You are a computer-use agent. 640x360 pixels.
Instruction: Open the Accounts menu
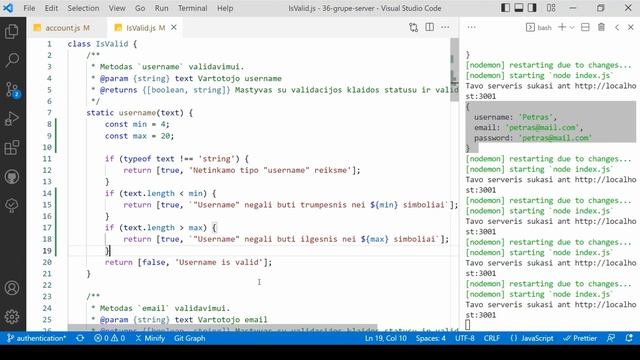click(x=12, y=288)
